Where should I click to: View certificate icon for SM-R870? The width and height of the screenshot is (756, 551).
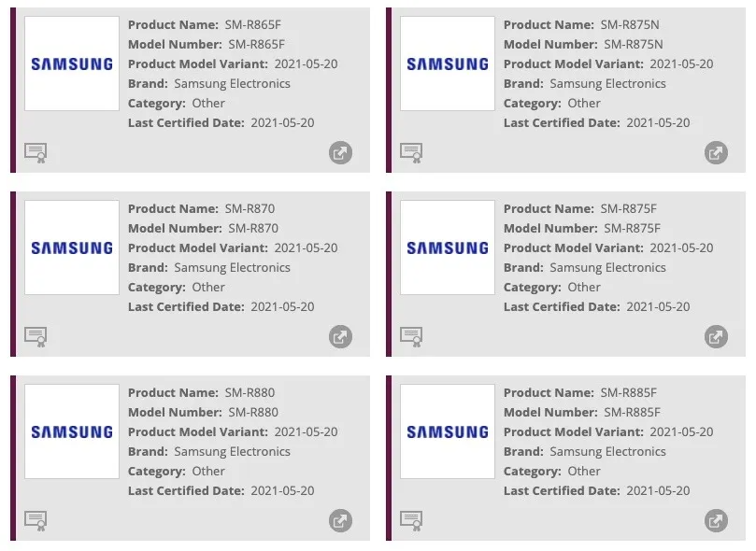(36, 337)
